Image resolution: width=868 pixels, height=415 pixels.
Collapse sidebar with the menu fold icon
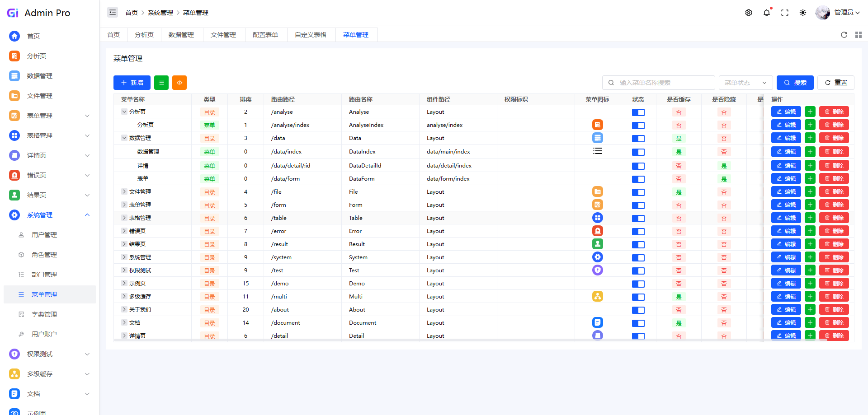113,12
